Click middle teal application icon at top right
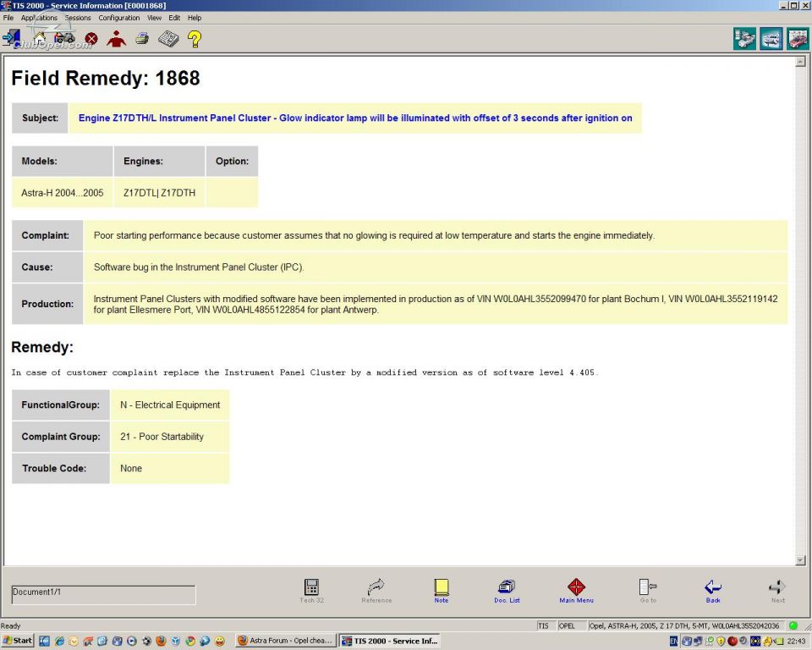This screenshot has width=812, height=650. (771, 40)
